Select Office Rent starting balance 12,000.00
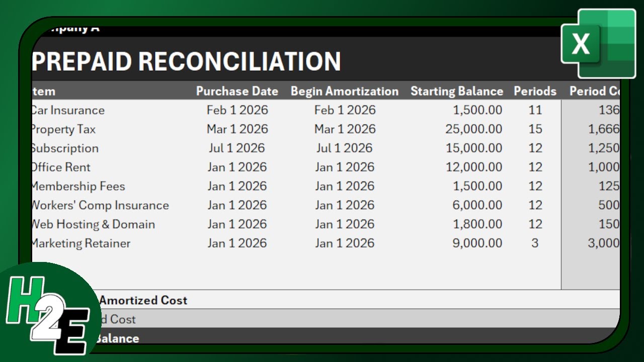 point(474,167)
